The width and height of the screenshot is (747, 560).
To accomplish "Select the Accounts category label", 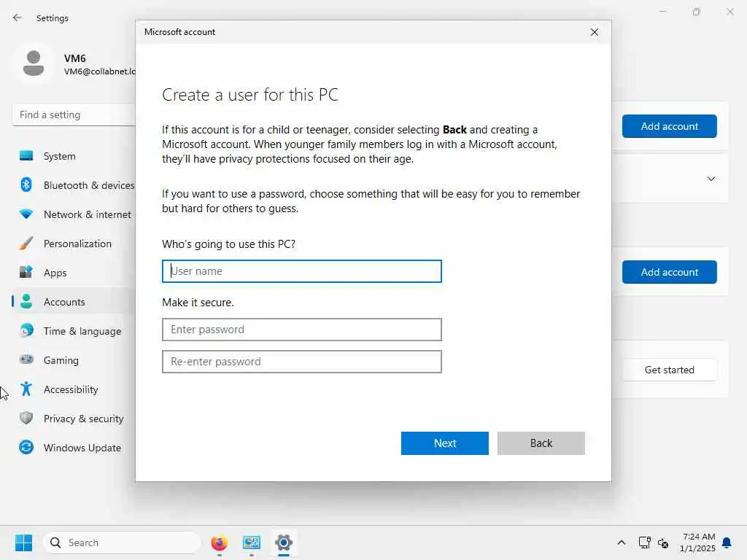I will pyautogui.click(x=64, y=302).
